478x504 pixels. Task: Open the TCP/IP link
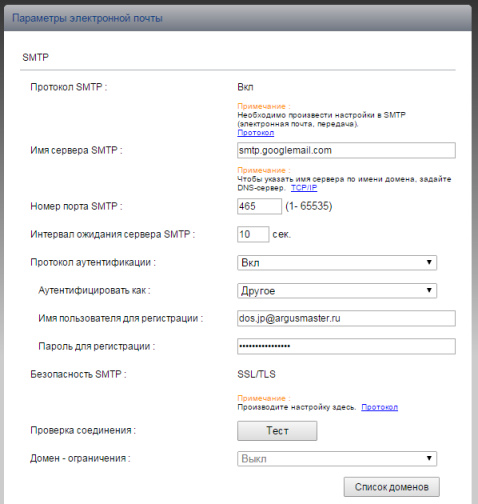click(x=304, y=188)
